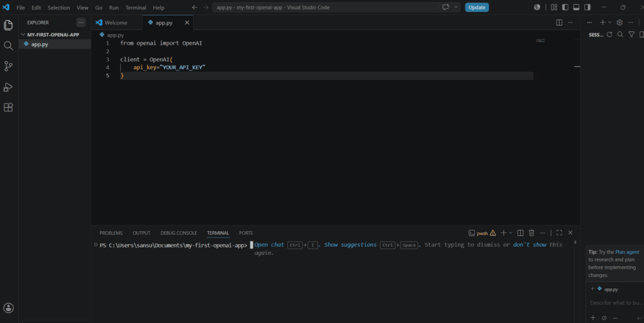Click the Open chat link in terminal
Image resolution: width=644 pixels, height=323 pixels.
tap(269, 244)
